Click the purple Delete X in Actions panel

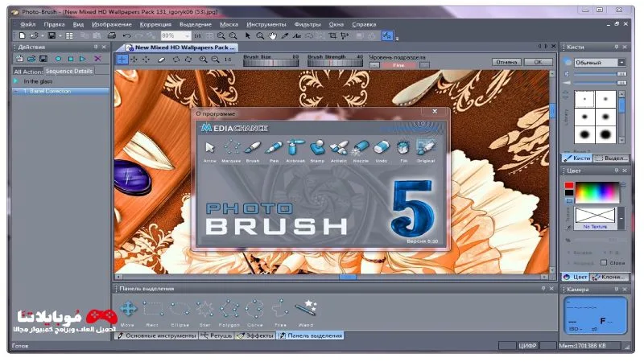click(97, 59)
